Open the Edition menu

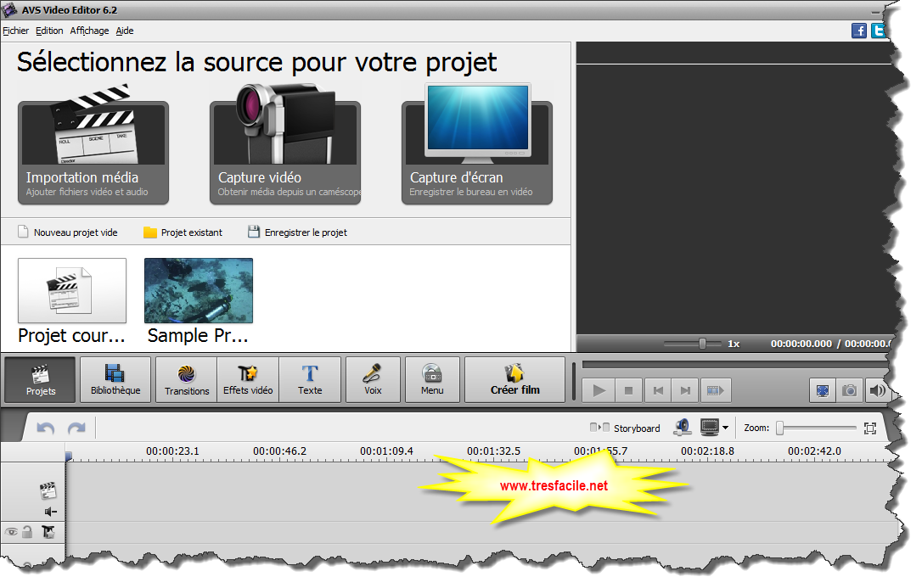pyautogui.click(x=49, y=31)
